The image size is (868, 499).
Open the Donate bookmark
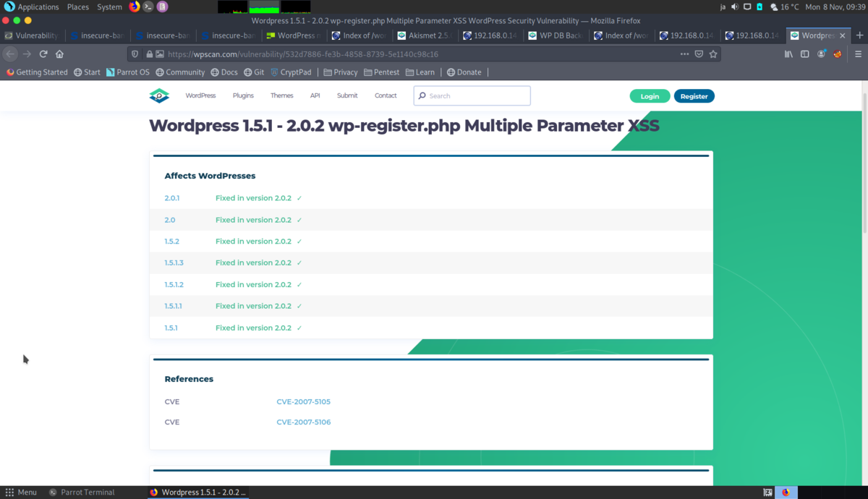464,72
